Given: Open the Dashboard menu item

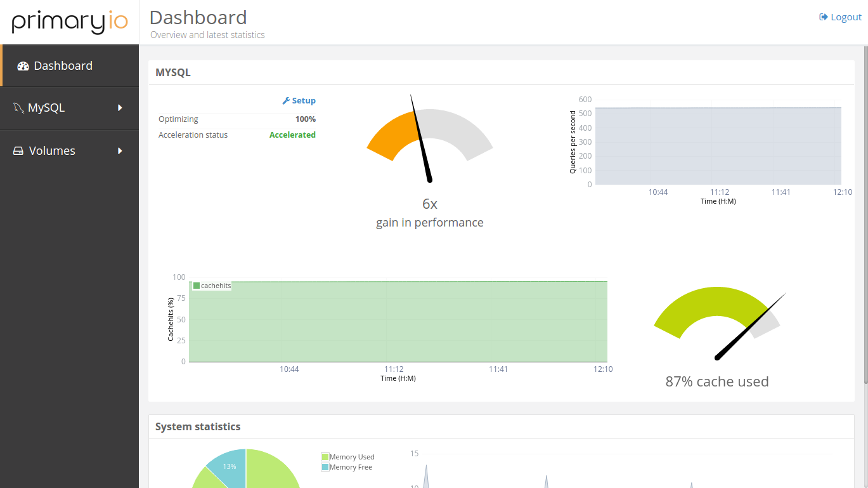Looking at the screenshot, I should (70, 65).
